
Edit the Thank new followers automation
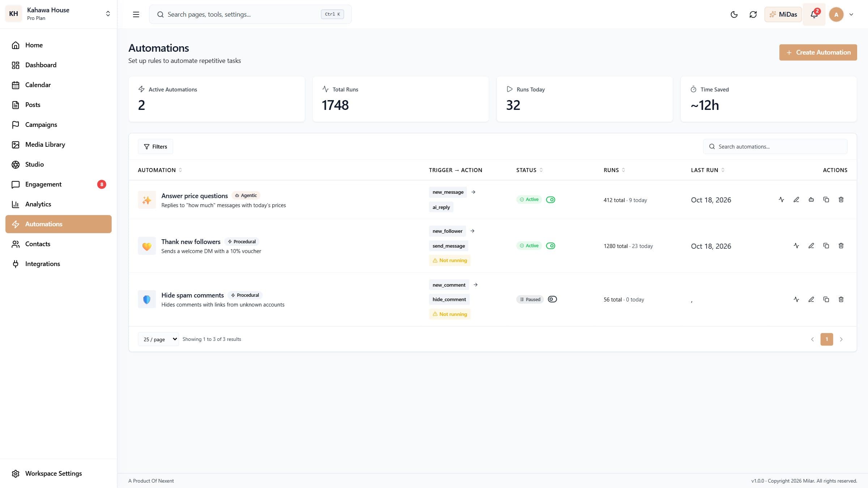pos(811,246)
